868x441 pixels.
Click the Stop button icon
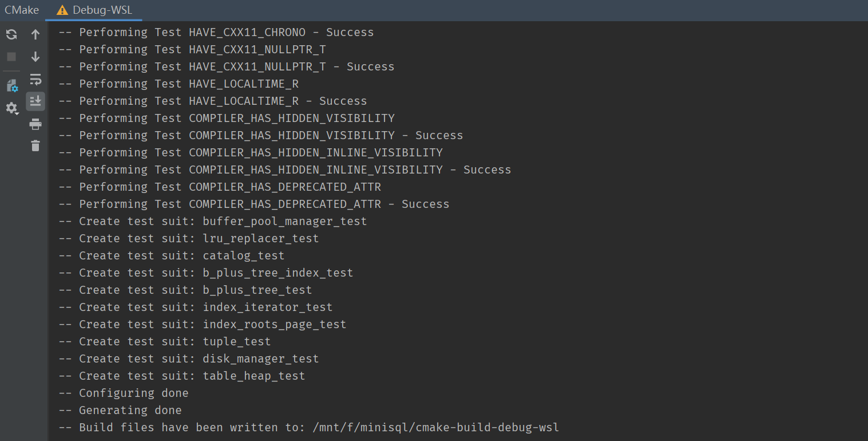coord(11,57)
